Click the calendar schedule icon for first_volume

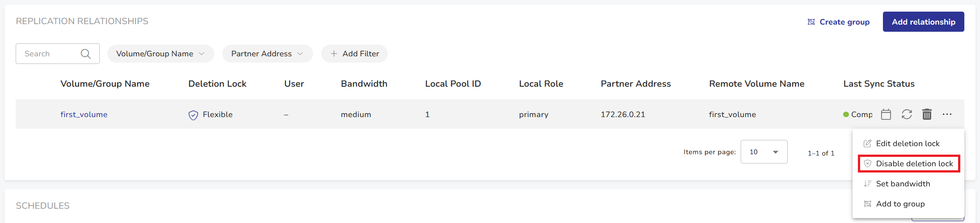click(x=886, y=114)
